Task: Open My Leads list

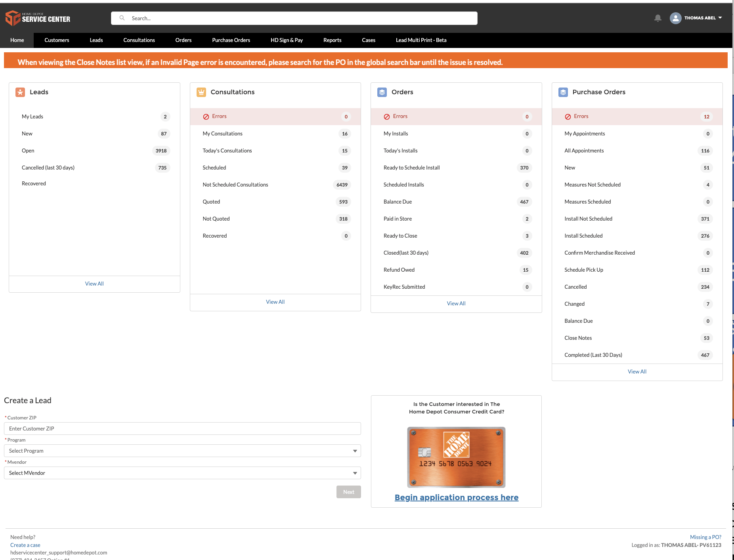Action: coord(94,116)
